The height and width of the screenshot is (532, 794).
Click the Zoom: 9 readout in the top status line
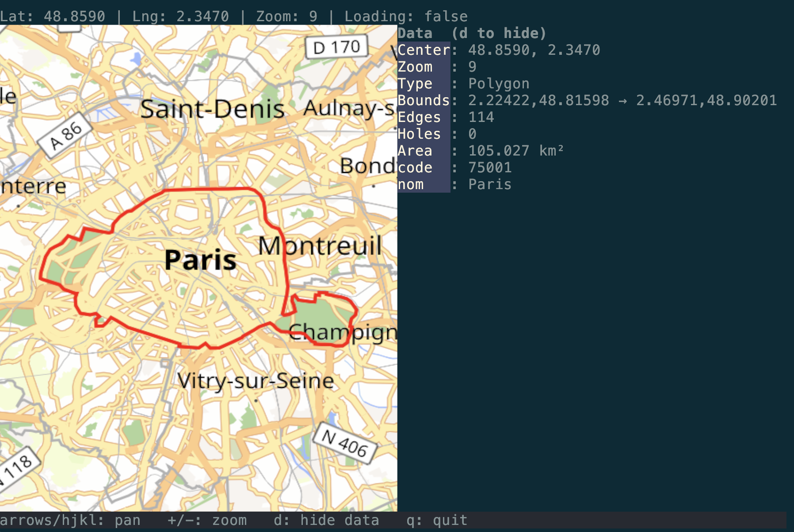click(x=287, y=16)
